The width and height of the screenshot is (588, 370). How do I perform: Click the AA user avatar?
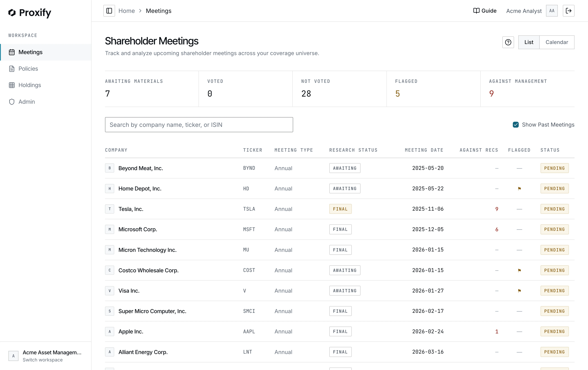click(552, 11)
